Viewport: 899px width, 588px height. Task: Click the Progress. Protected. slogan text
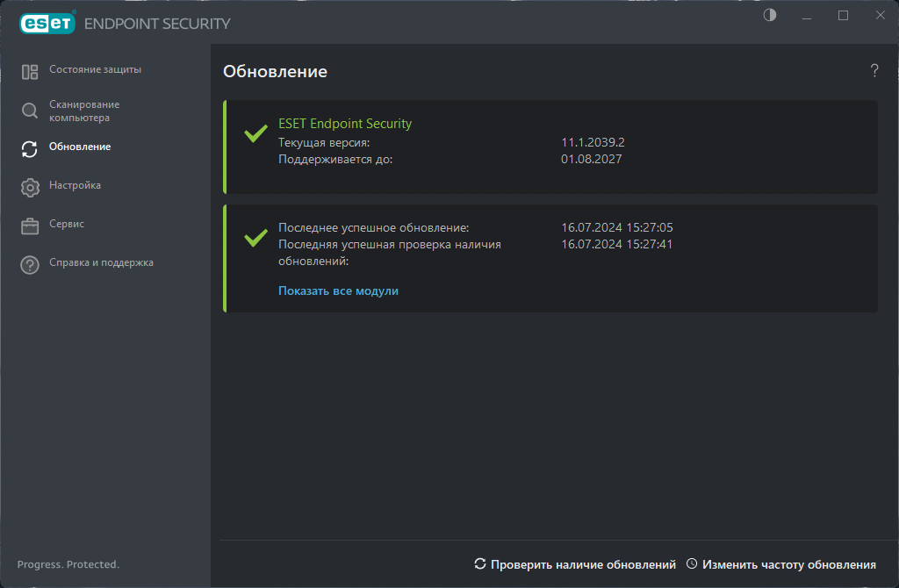(68, 564)
